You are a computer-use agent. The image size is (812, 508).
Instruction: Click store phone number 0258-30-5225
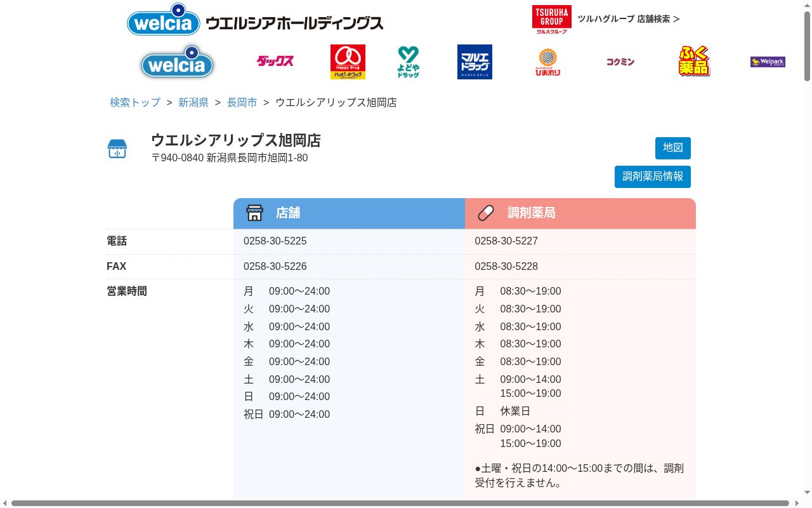275,241
